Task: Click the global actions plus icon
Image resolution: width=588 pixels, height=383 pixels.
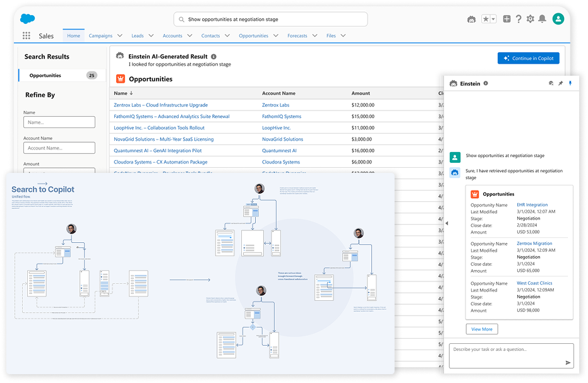Action: (x=507, y=20)
